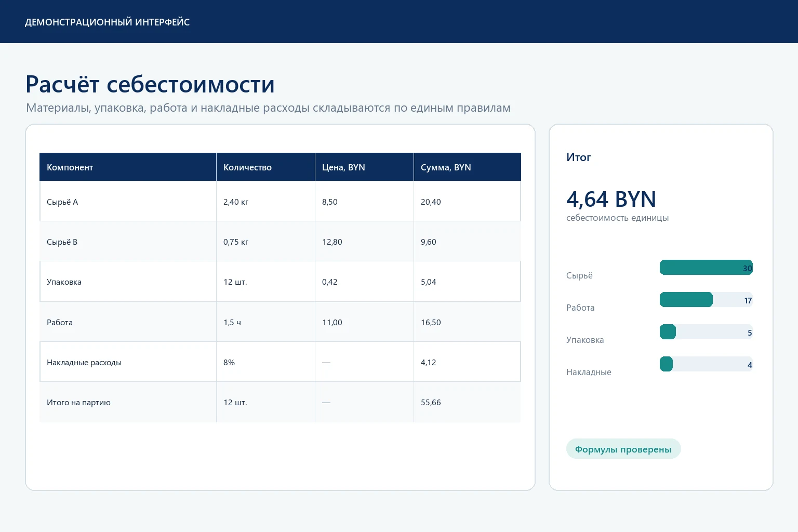This screenshot has width=798, height=532.
Task: Select the 'Накладные расходы' row name
Action: 84,362
